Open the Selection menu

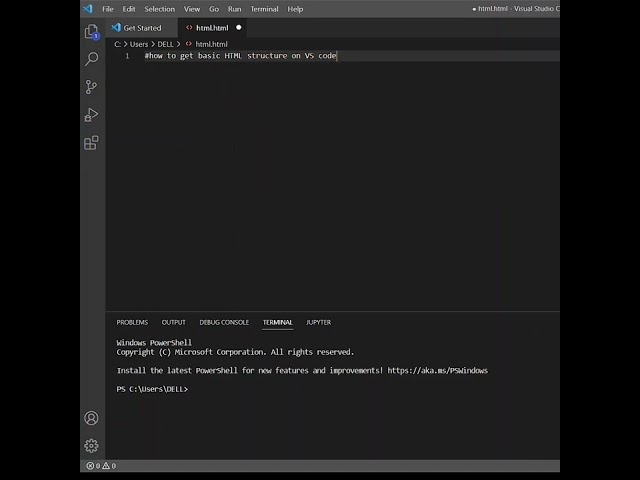[160, 9]
